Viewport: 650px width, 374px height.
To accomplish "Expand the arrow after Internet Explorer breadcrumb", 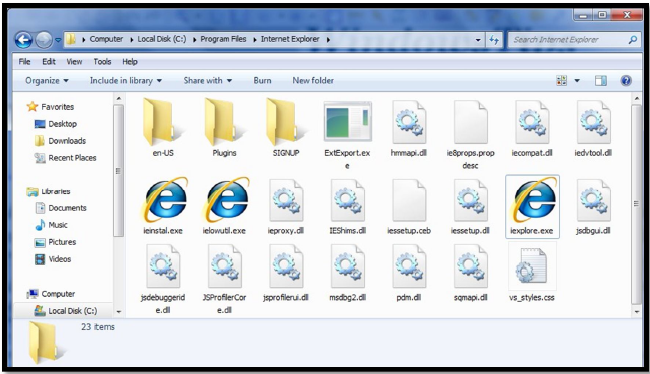I will [x=328, y=39].
